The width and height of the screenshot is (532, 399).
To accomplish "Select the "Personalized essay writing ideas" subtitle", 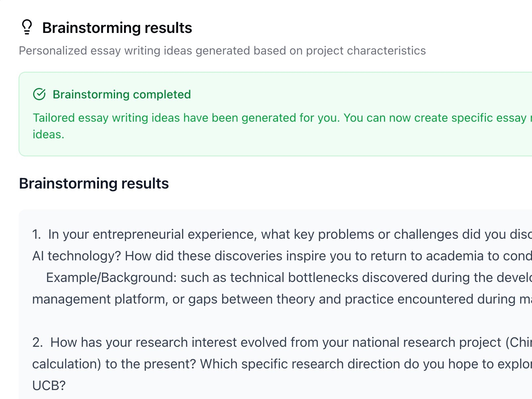I will (x=222, y=51).
